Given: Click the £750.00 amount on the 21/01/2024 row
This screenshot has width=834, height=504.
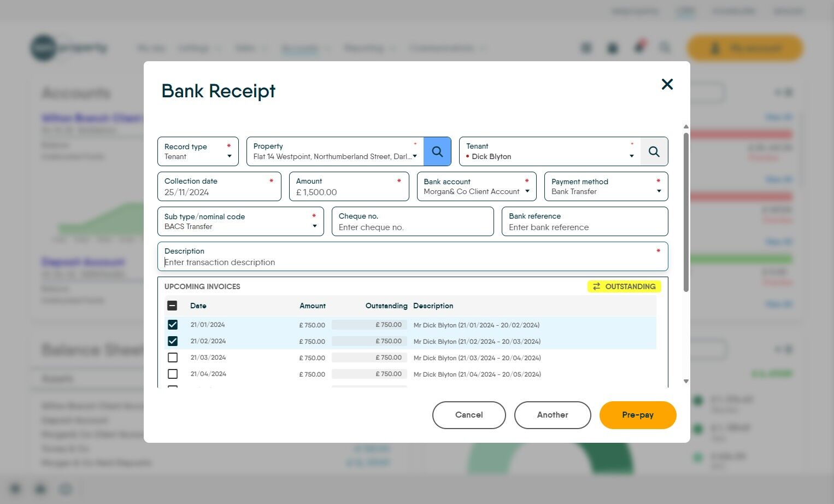Looking at the screenshot, I should coord(312,325).
